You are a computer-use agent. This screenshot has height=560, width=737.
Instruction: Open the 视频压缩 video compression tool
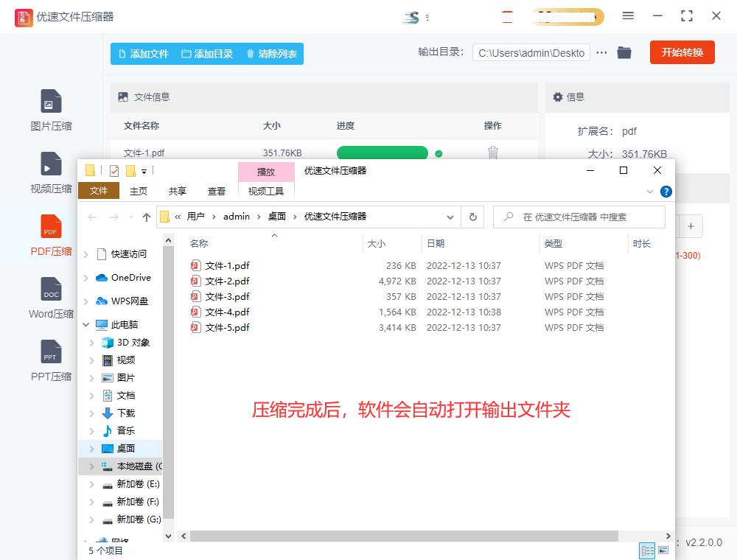[51, 173]
